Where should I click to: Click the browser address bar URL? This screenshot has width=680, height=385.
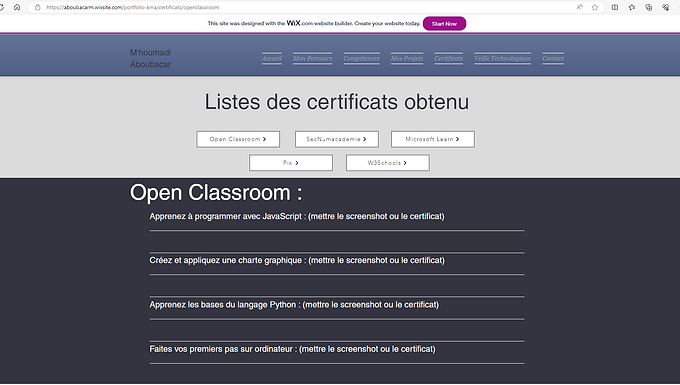pyautogui.click(x=133, y=7)
